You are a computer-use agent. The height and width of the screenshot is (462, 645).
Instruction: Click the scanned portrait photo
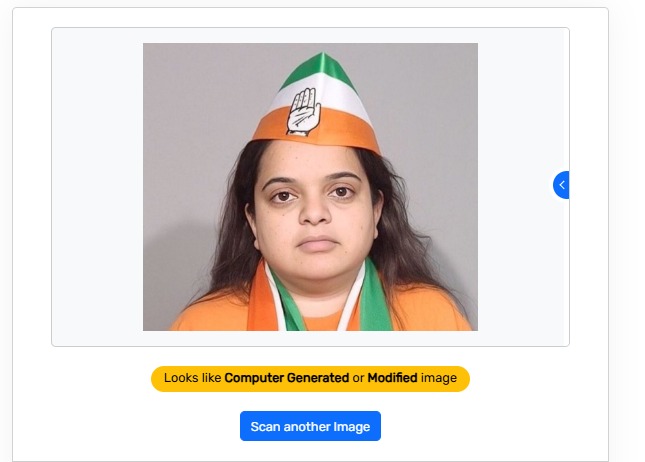click(x=311, y=187)
